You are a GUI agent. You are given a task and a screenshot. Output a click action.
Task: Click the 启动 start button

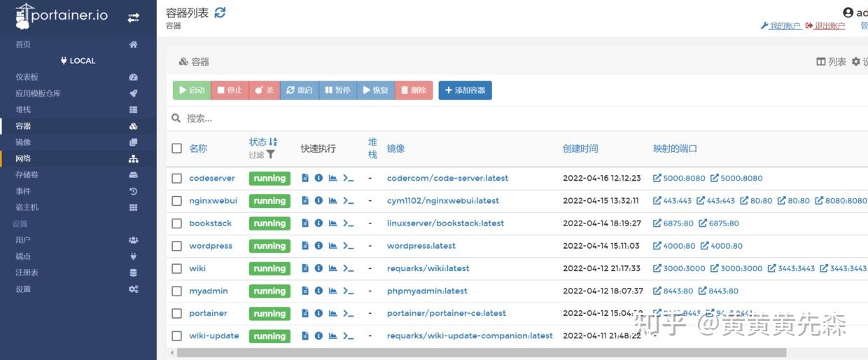(192, 90)
